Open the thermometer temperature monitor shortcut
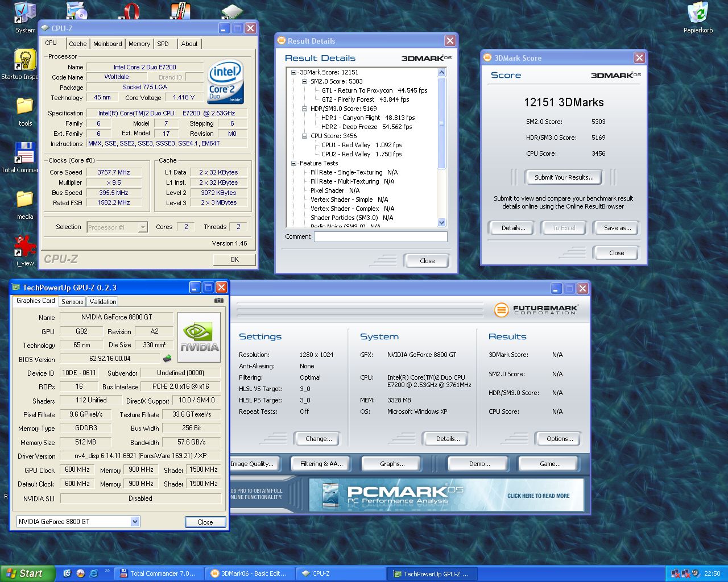Image resolution: width=728 pixels, height=582 pixels. [x=180, y=11]
